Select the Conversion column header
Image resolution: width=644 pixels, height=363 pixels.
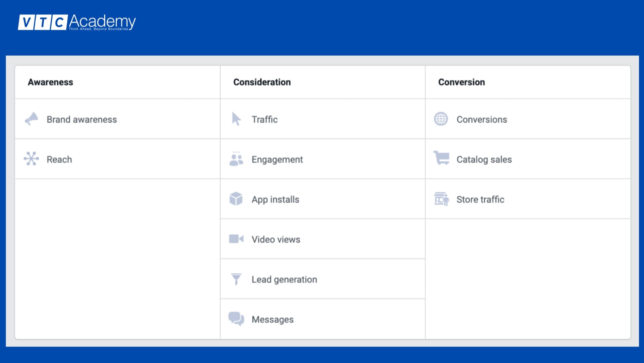[462, 82]
